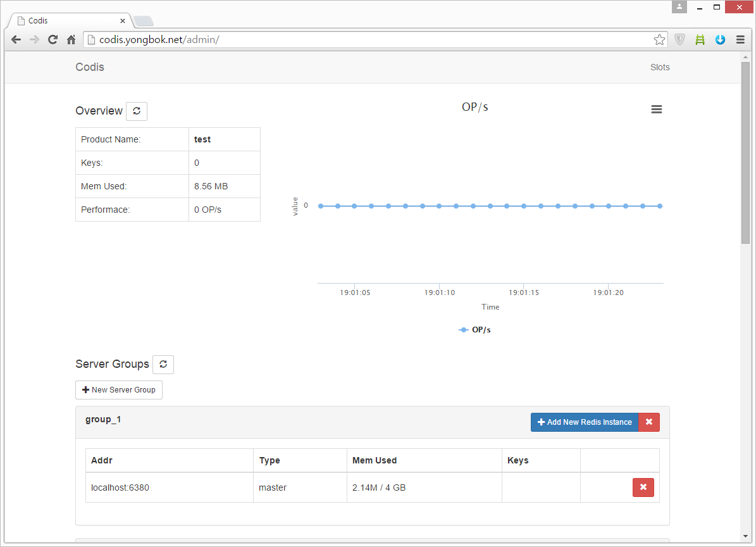This screenshot has height=547, width=756.
Task: Click the 'Product Name:' label cell
Action: (132, 139)
